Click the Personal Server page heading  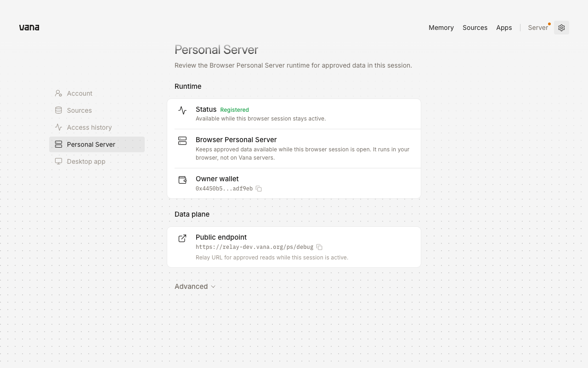click(x=216, y=50)
